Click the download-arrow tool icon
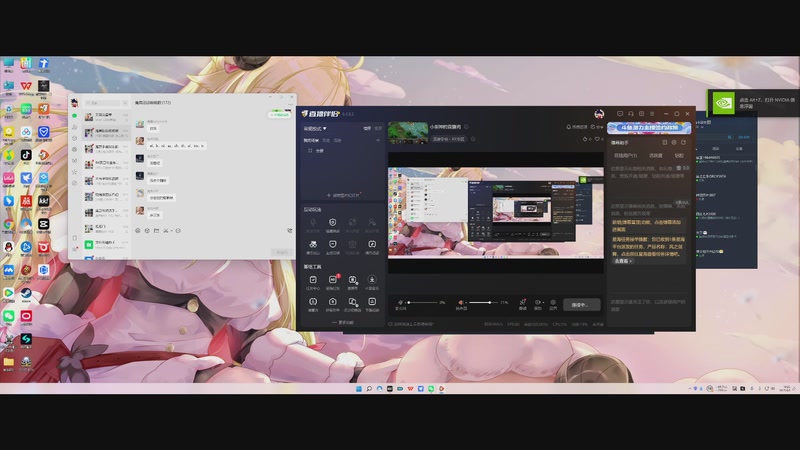This screenshot has width=800, height=450. click(x=372, y=282)
